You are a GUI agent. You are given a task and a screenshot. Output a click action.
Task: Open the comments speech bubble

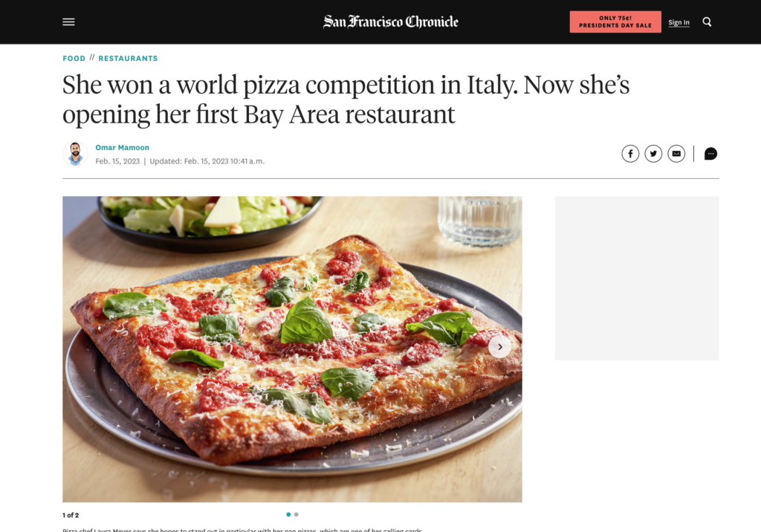coord(710,154)
